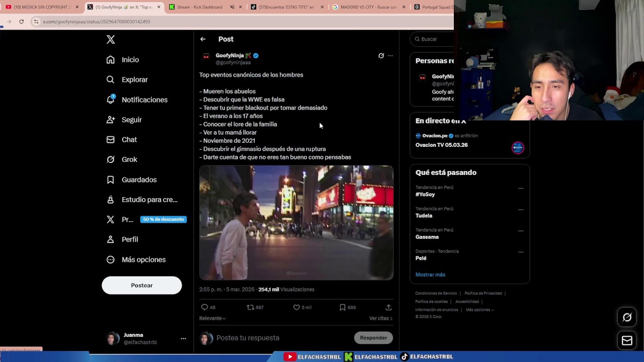Open Accesibilidad footer link
Image resolution: width=644 pixels, height=362 pixels.
(467, 302)
